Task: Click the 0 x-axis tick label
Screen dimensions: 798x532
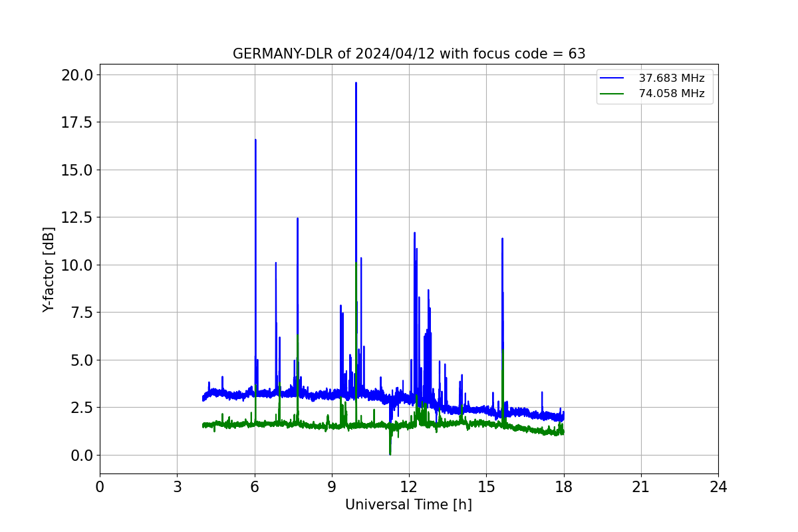Action: pos(100,487)
